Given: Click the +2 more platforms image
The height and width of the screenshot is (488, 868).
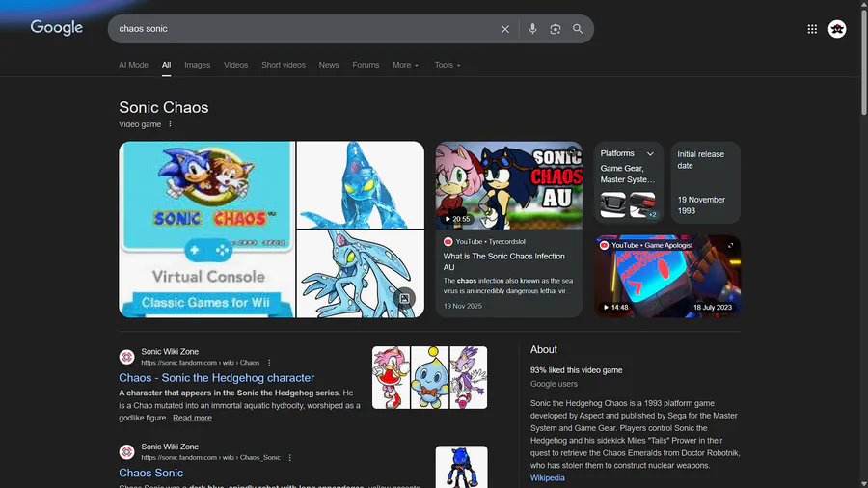Looking at the screenshot, I should (642, 204).
